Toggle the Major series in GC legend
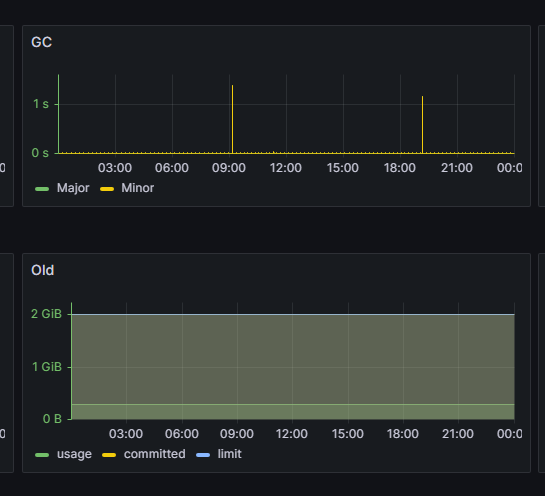This screenshot has width=545, height=496. 73,188
